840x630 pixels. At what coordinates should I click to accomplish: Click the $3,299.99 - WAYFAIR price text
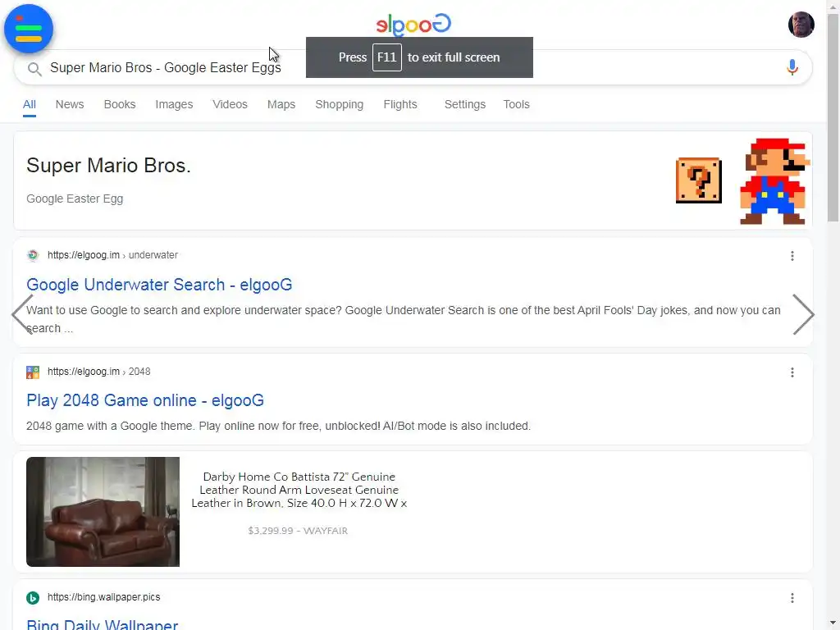point(298,531)
